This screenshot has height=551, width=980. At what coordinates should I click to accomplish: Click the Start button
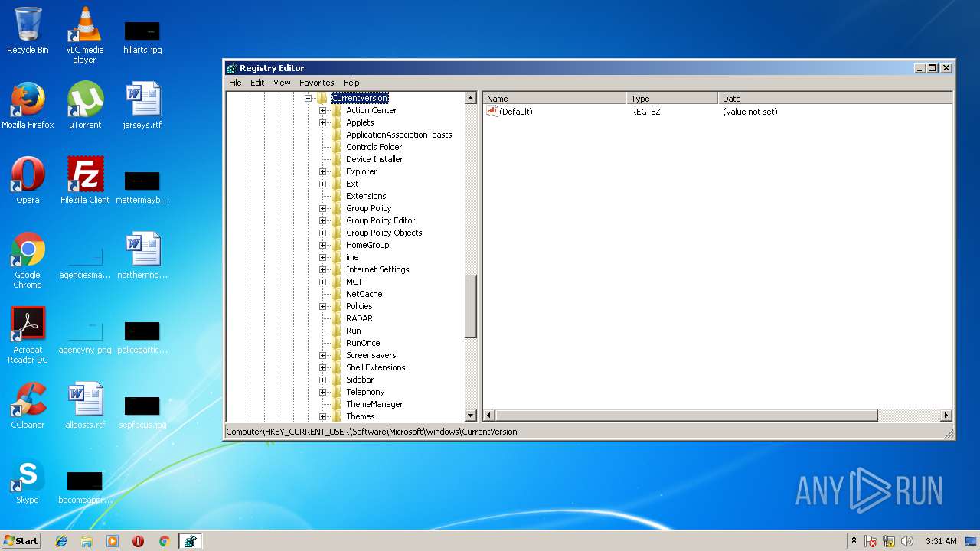click(x=21, y=541)
